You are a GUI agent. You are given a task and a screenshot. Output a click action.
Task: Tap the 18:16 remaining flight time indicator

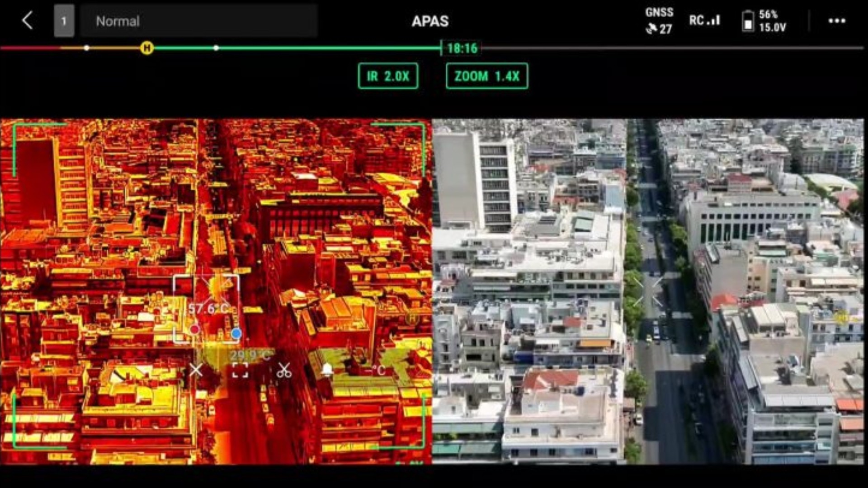462,48
